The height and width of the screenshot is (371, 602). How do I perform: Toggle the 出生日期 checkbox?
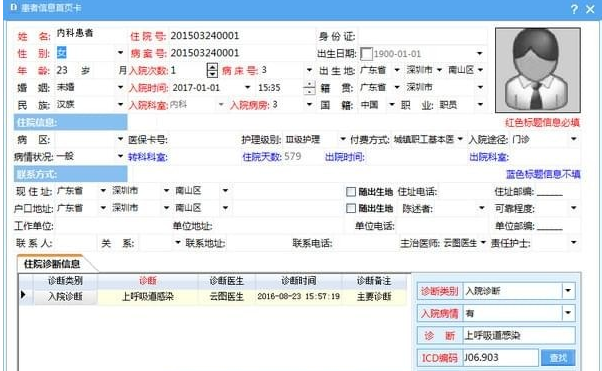pyautogui.click(x=366, y=54)
